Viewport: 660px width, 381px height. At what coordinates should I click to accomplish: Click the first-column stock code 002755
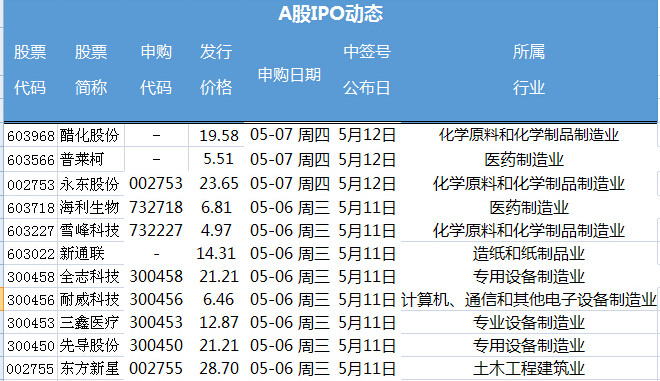click(30, 370)
